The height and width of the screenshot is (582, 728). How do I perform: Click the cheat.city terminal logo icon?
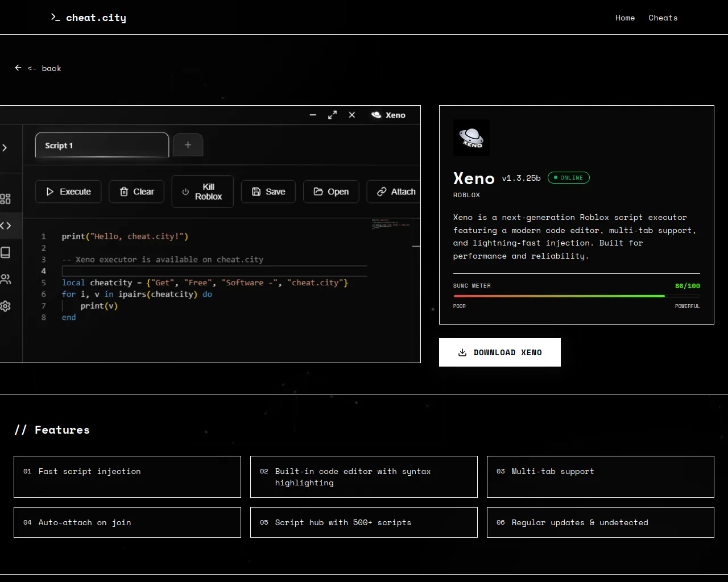click(55, 17)
